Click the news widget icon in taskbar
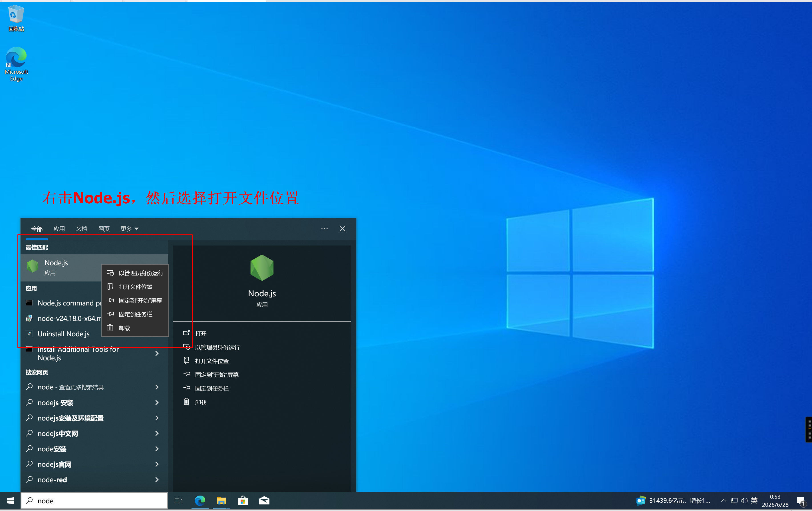 [x=641, y=500]
